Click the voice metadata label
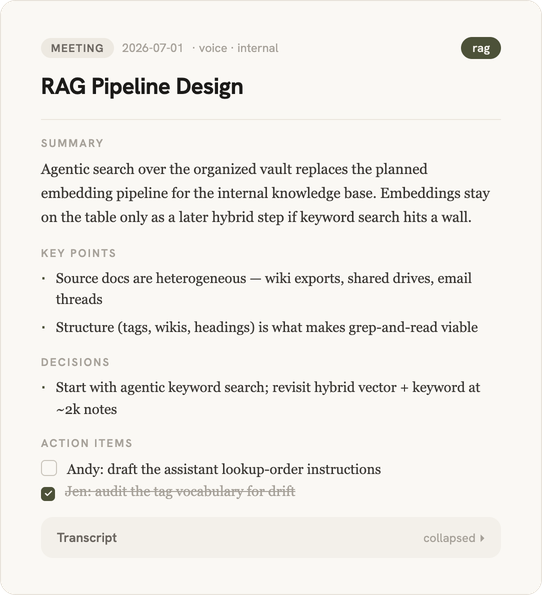 (x=213, y=48)
